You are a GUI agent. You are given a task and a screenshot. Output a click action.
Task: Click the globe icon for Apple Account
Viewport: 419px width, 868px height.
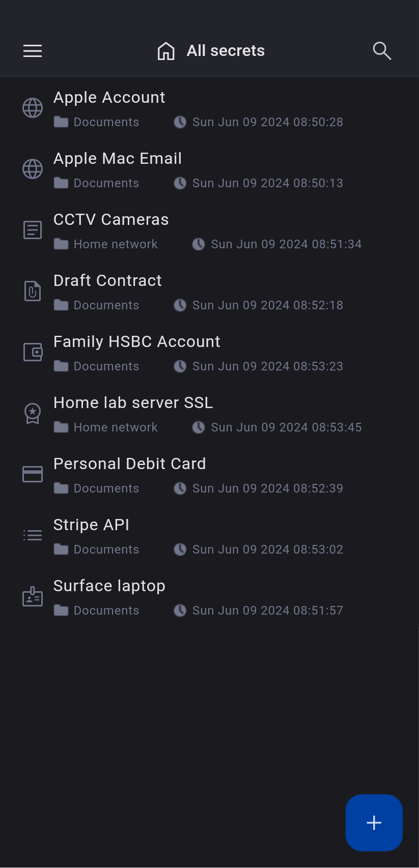(33, 108)
